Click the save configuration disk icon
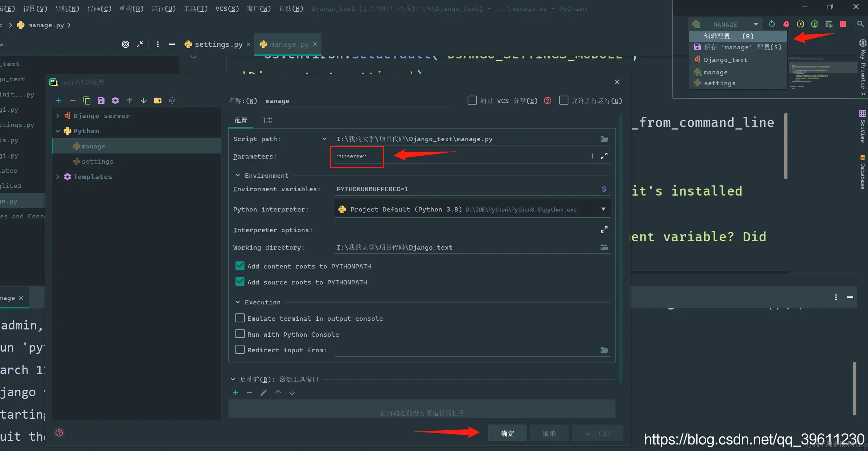 (101, 101)
